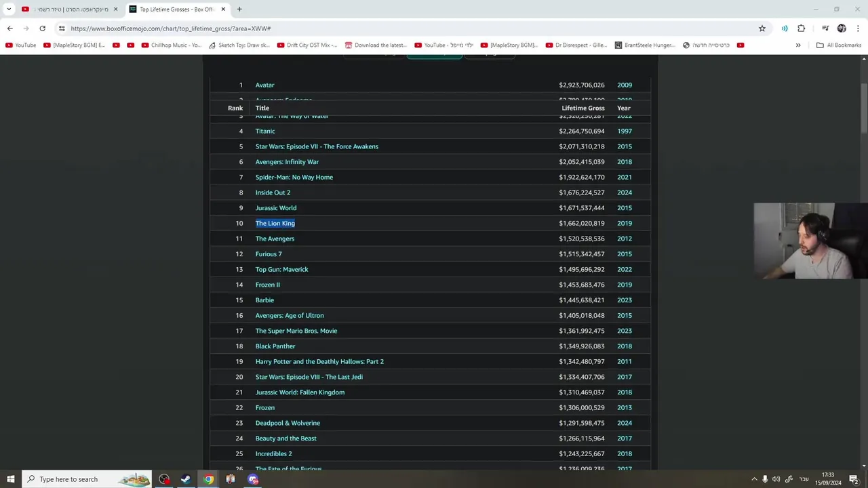
Task: Close the Top Lifetime Grosses tab
Action: coord(223,9)
